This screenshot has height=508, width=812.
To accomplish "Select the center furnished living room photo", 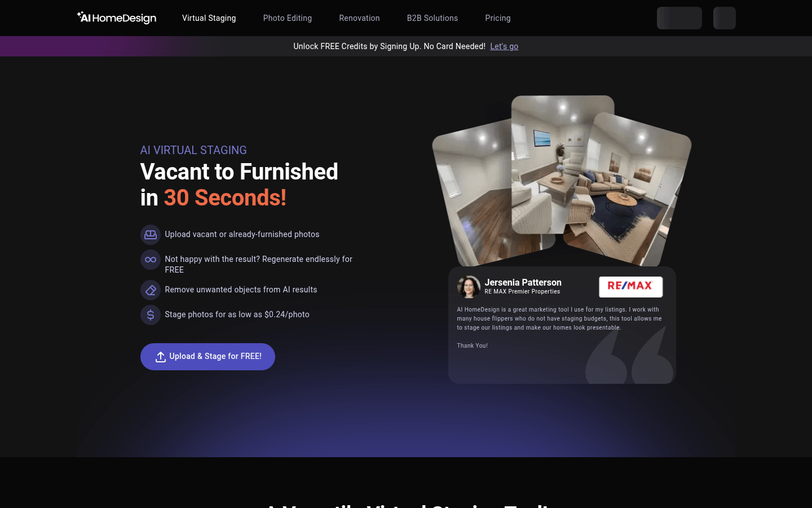I will pos(563,164).
